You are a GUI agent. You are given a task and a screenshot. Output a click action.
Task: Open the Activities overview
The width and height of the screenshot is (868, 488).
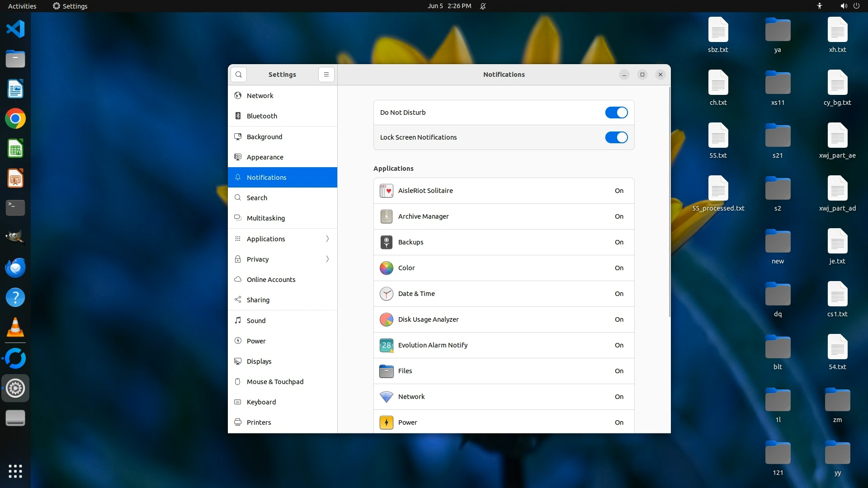point(22,6)
